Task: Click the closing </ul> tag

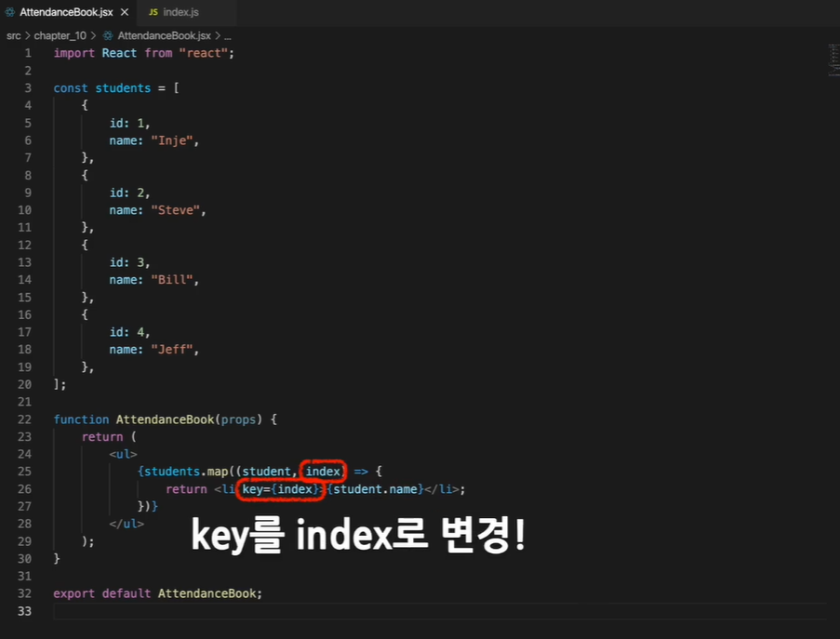Action: (x=127, y=524)
